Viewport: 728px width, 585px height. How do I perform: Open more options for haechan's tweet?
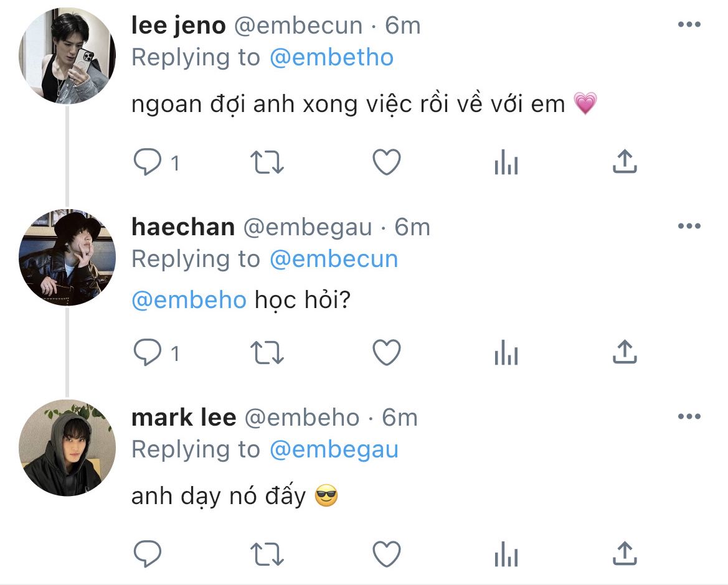click(689, 227)
